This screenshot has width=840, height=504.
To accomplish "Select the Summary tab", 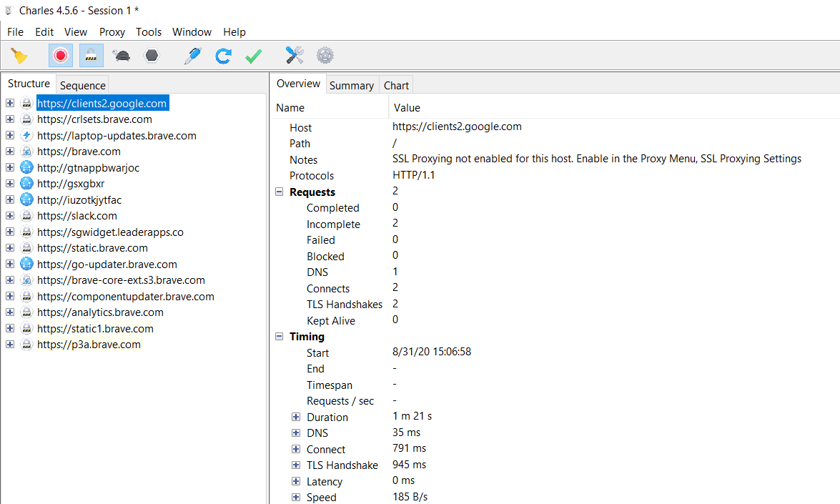I will 352,86.
